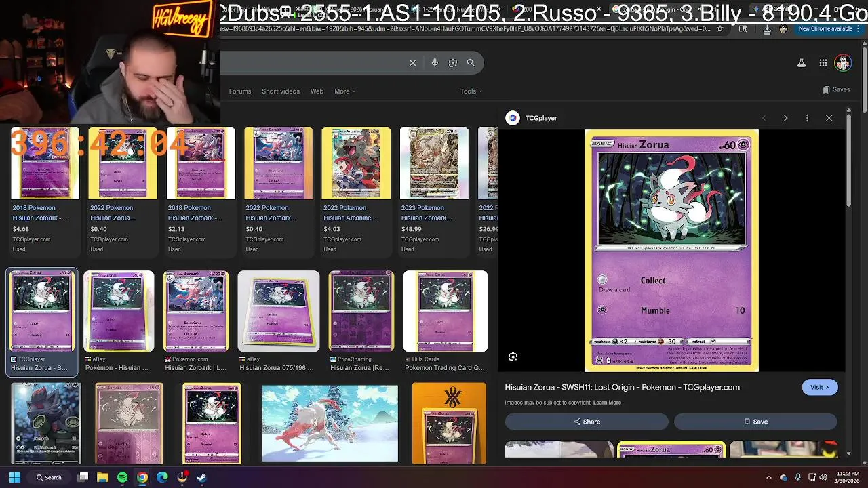The image size is (868, 488).
Task: Share the Hisuian Zorua image
Action: click(x=587, y=422)
